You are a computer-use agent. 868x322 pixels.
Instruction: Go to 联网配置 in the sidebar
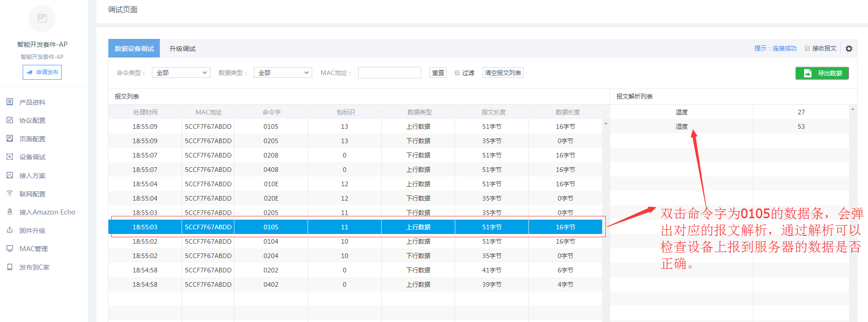[32, 194]
